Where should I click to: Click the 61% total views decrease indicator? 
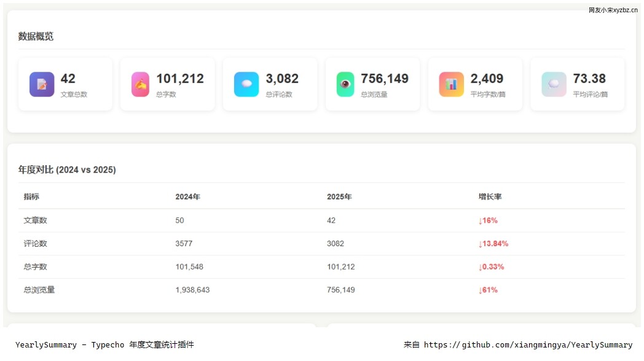click(488, 290)
